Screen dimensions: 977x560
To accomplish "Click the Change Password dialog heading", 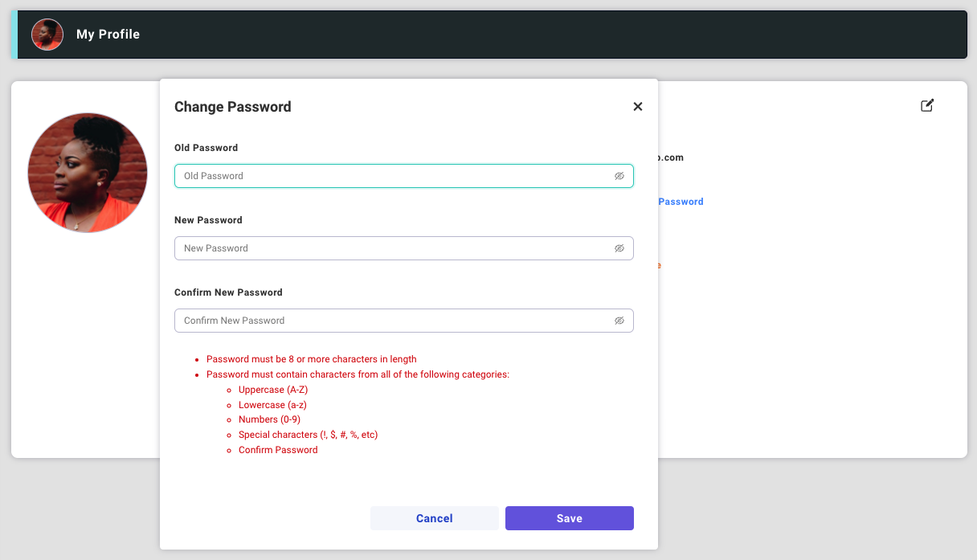I will (232, 107).
